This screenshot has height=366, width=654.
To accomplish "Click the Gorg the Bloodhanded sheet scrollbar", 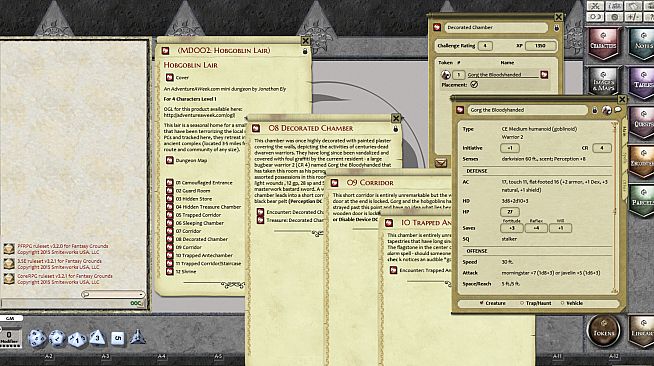I will (x=614, y=207).
